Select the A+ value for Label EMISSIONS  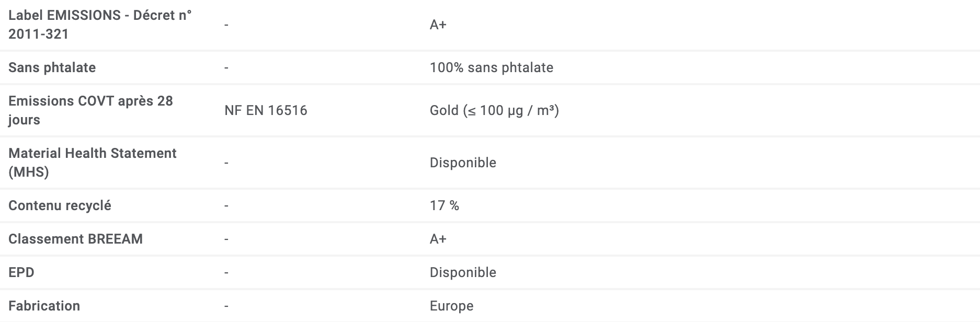point(438,25)
